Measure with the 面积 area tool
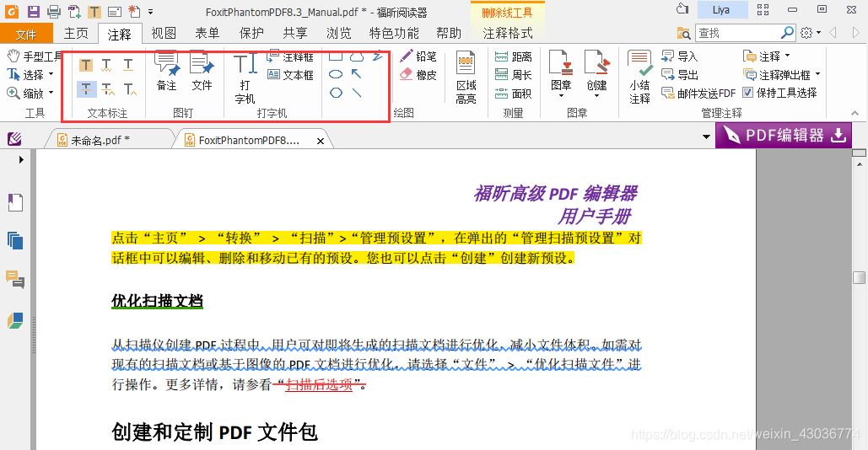The image size is (868, 450). tap(513, 94)
